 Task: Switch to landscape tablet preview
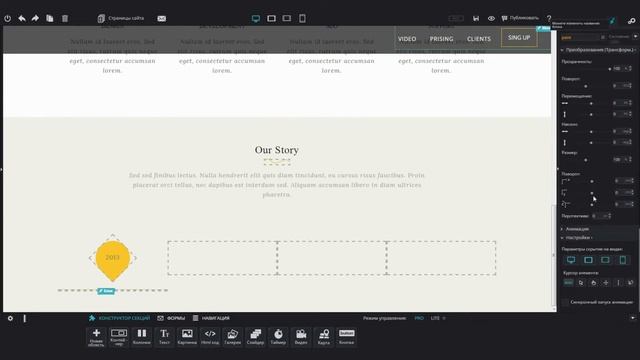(271, 18)
